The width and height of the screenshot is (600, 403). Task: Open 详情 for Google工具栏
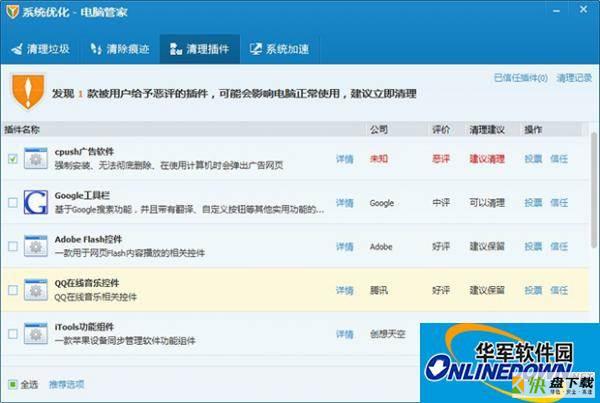pos(344,203)
